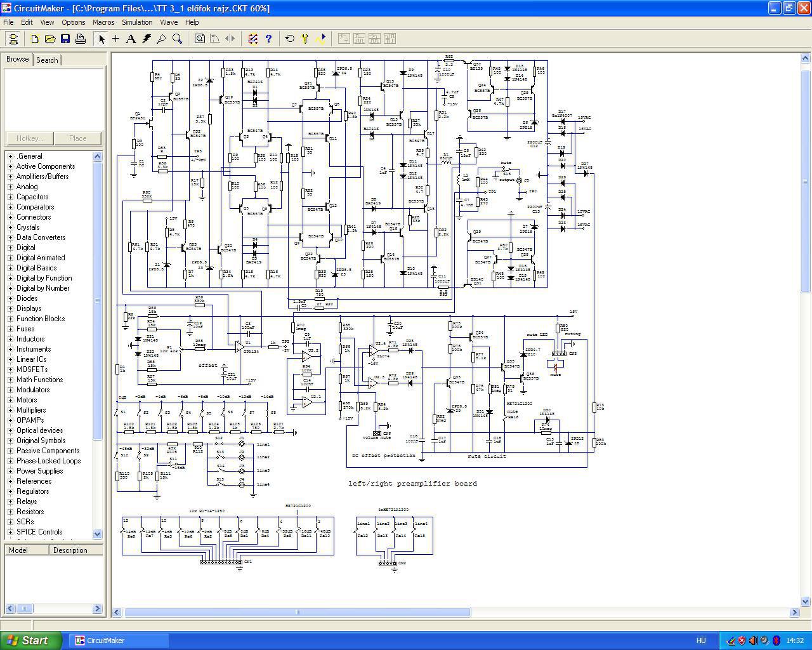
Task: Click the Bluetooth tray icon
Action: (x=776, y=640)
